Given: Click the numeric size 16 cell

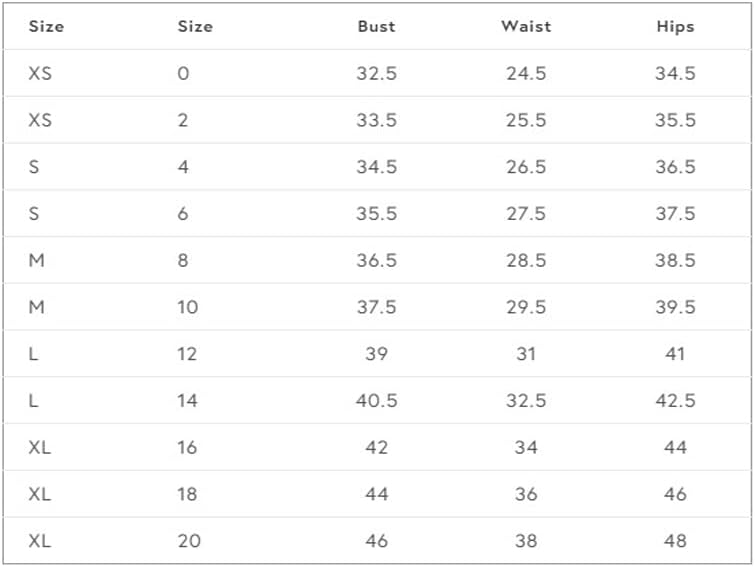Looking at the screenshot, I should pyautogui.click(x=187, y=447).
